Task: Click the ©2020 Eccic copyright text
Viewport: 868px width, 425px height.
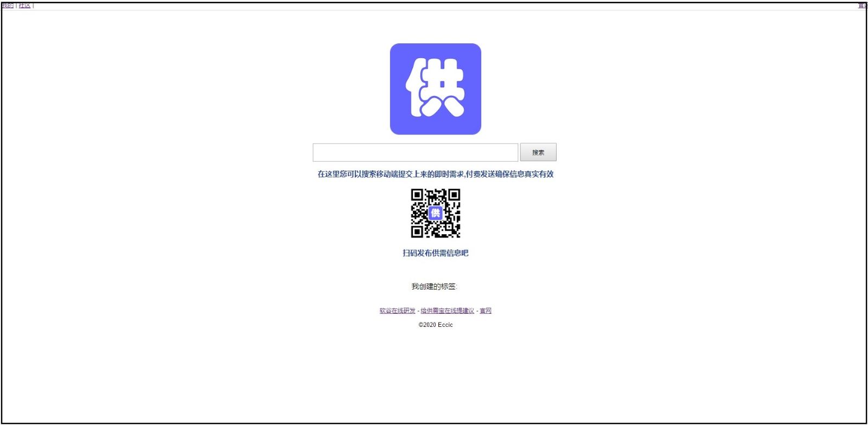Action: coord(435,325)
